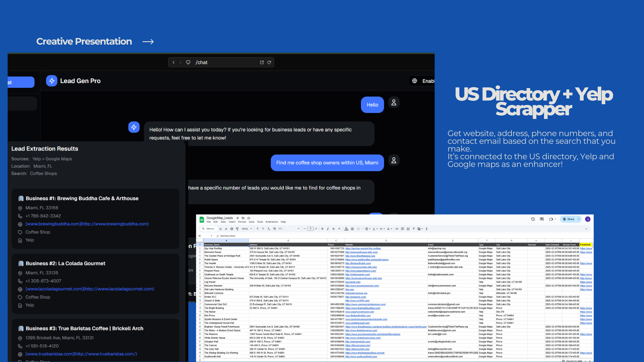Screen dimensions: 644x362
Task: Click the Lead Gen Pro lightning bolt icon
Action: (52, 81)
